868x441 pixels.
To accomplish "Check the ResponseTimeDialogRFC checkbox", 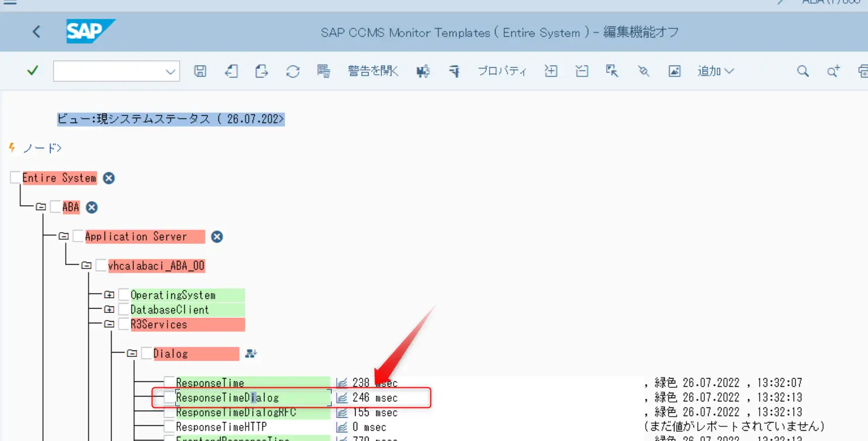I will click(x=169, y=412).
